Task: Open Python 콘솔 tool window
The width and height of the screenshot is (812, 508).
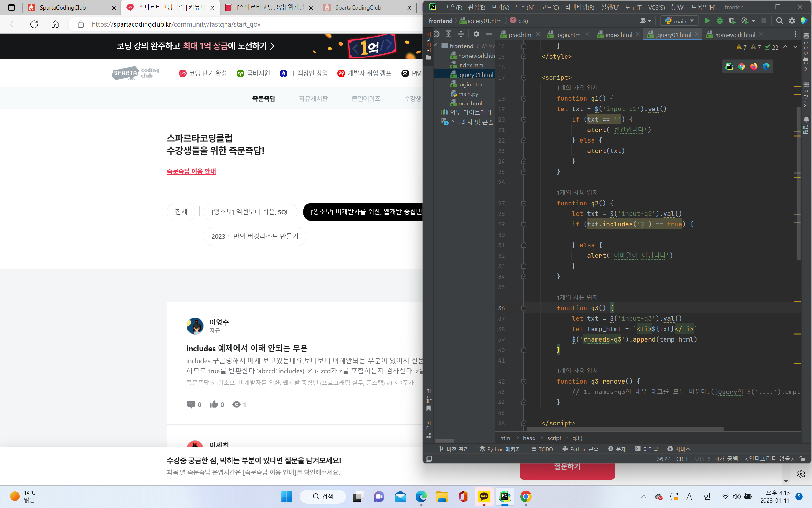Action: [580, 449]
